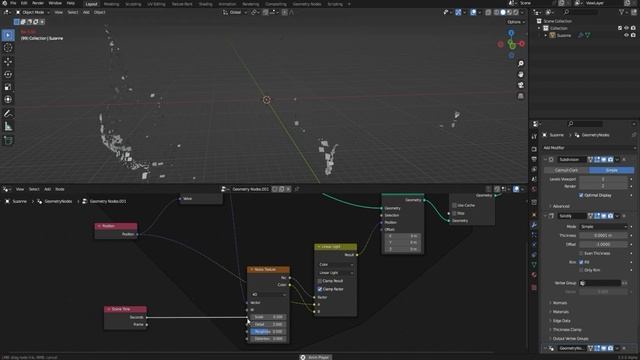Toggle Optimal Display checkbox
Image resolution: width=640 pixels, height=360 pixels.
click(581, 196)
